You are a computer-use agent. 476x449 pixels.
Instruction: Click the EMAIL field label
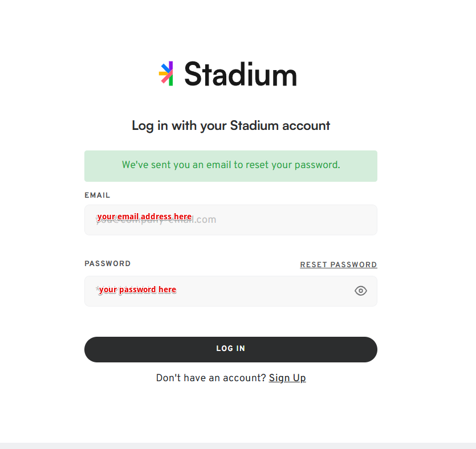97,195
